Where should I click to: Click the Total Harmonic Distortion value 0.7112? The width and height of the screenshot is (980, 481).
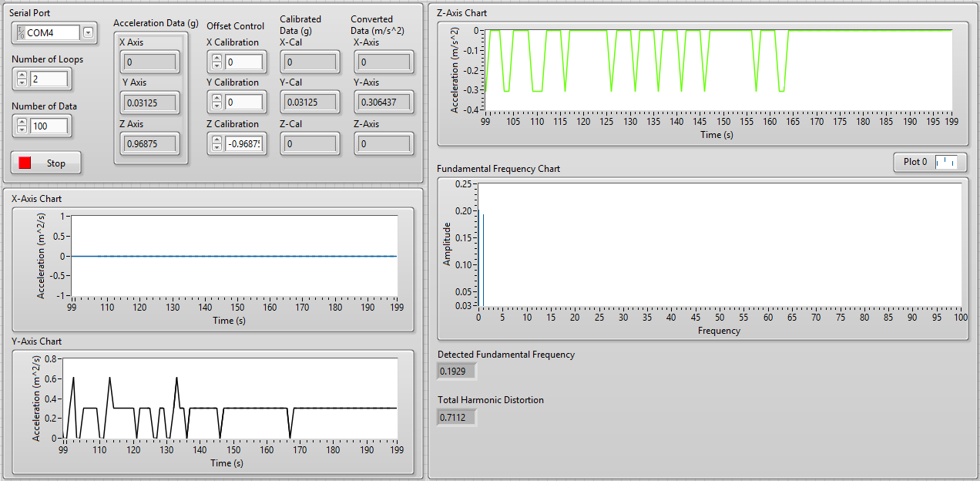coord(457,417)
